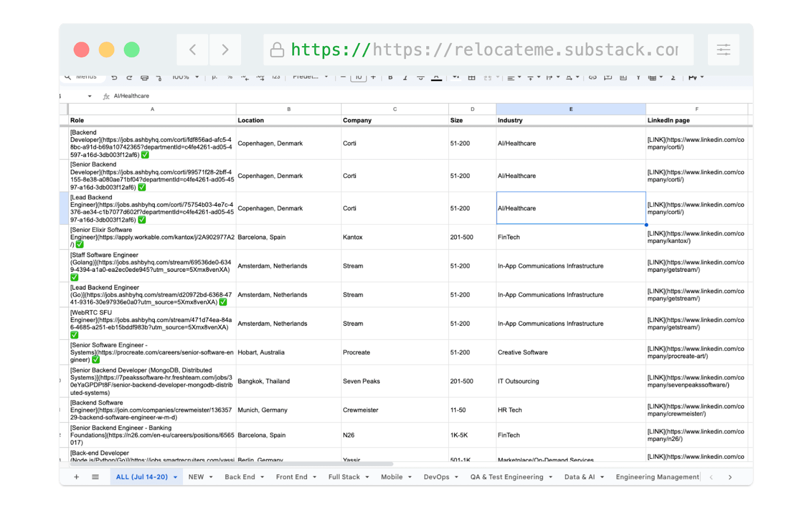
Task: Switch to the Mobile sheet tab
Action: point(392,477)
